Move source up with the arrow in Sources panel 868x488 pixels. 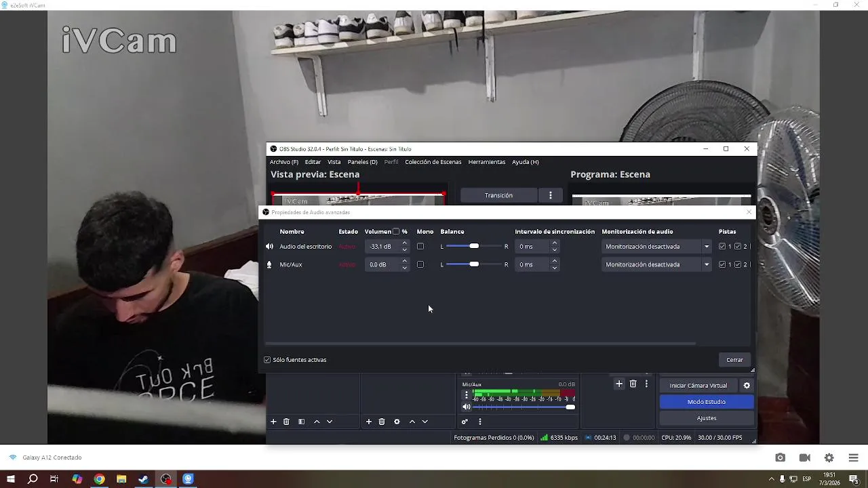click(x=412, y=422)
